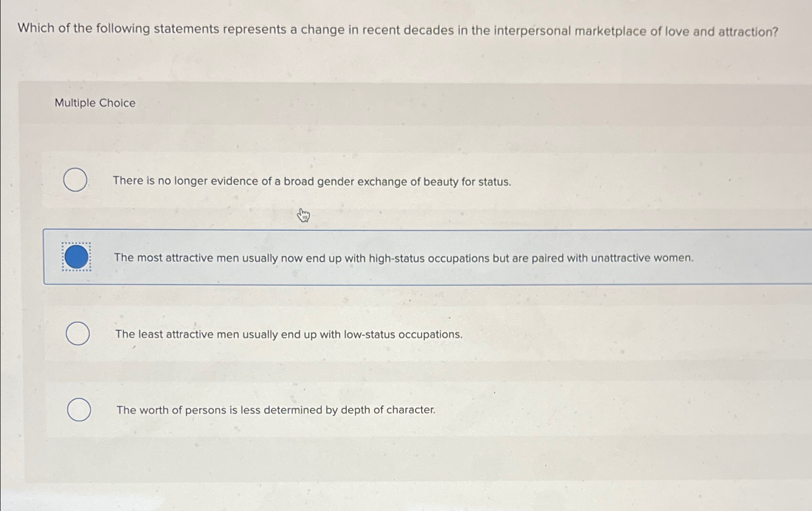Select the first answer's radio button
Image resolution: width=812 pixels, height=511 pixels.
tap(76, 181)
